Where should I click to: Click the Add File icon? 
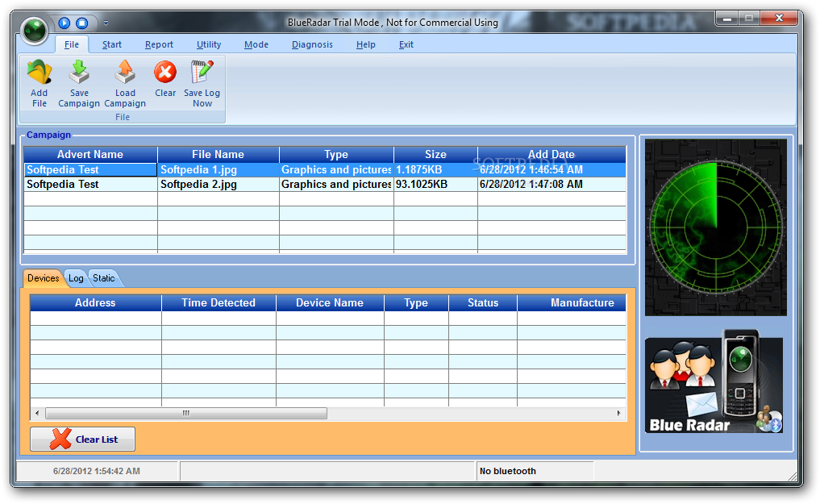(x=40, y=72)
